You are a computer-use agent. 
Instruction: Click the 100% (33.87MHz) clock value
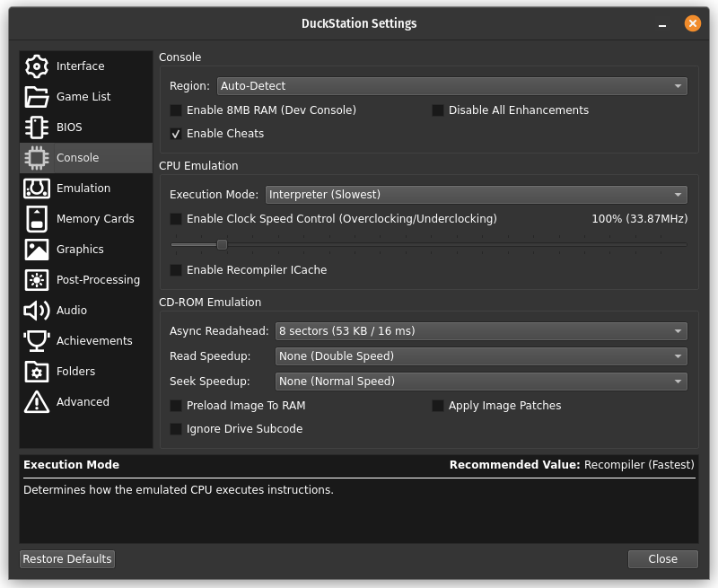pos(640,219)
